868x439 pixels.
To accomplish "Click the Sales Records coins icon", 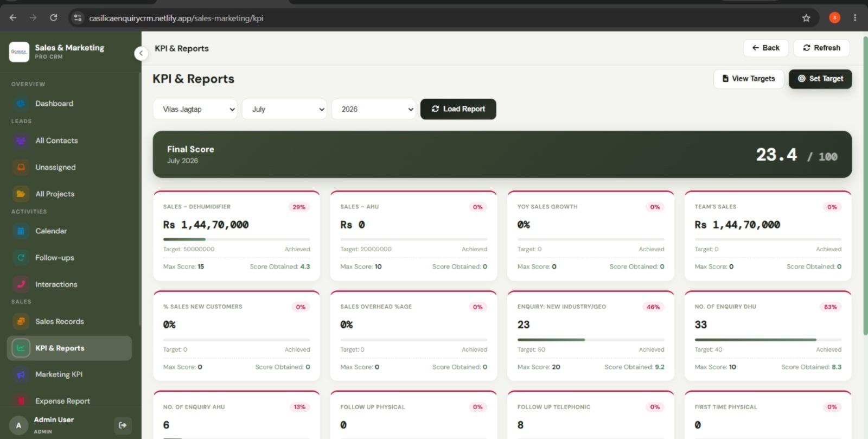I will 21,321.
